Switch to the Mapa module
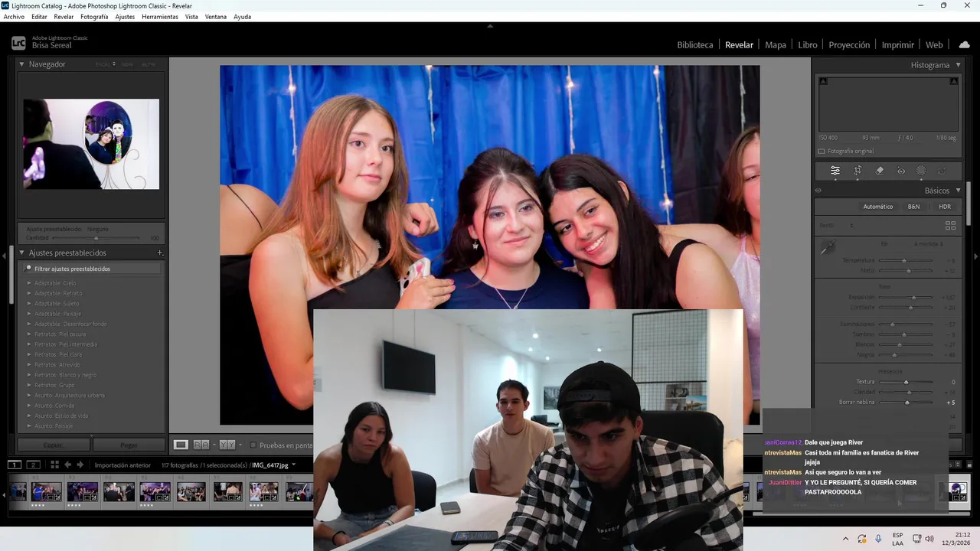This screenshot has height=551, width=980. point(776,45)
